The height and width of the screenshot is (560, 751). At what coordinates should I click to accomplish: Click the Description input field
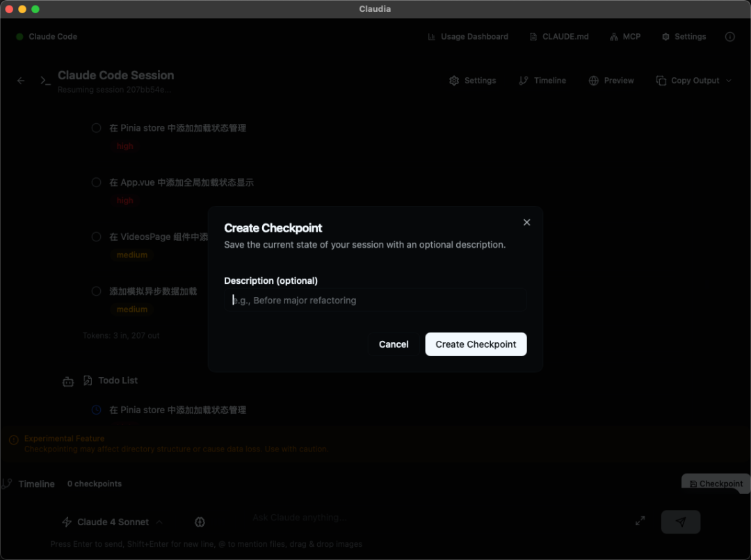375,301
